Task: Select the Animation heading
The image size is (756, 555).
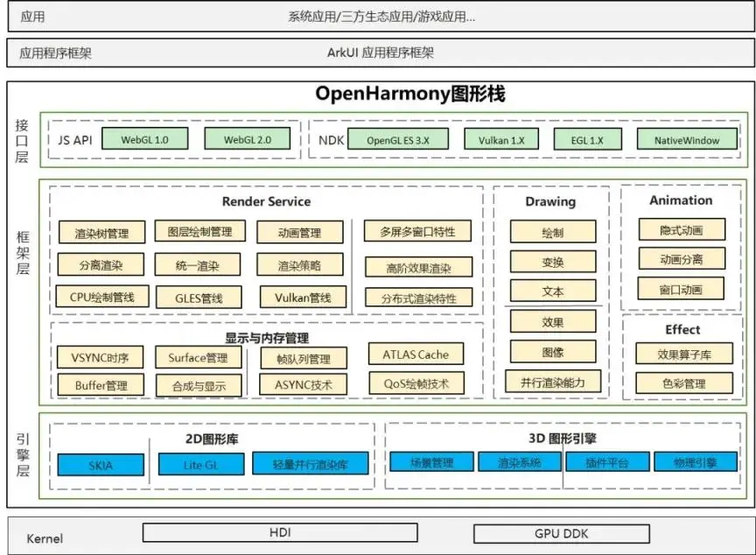Action: [x=681, y=200]
